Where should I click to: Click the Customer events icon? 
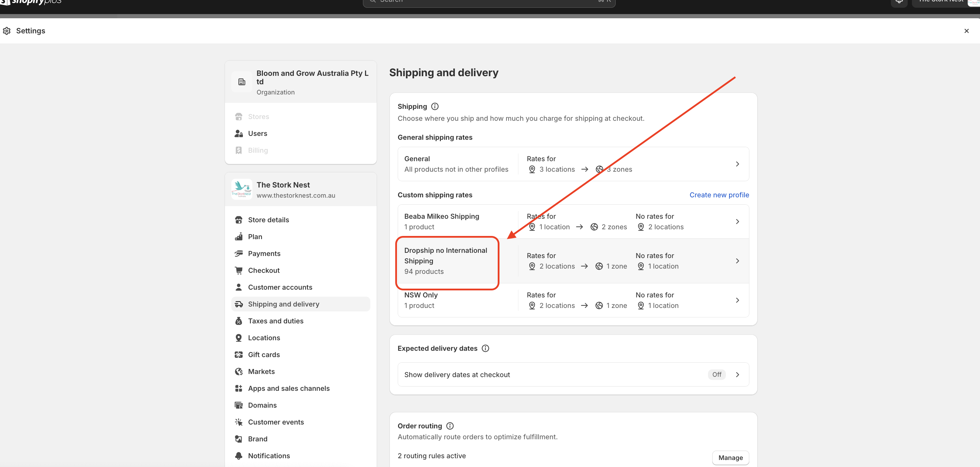pos(239,422)
